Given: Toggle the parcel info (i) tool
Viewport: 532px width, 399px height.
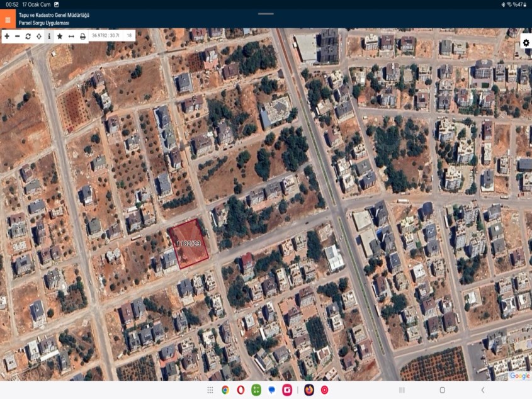Looking at the screenshot, I should 49,37.
